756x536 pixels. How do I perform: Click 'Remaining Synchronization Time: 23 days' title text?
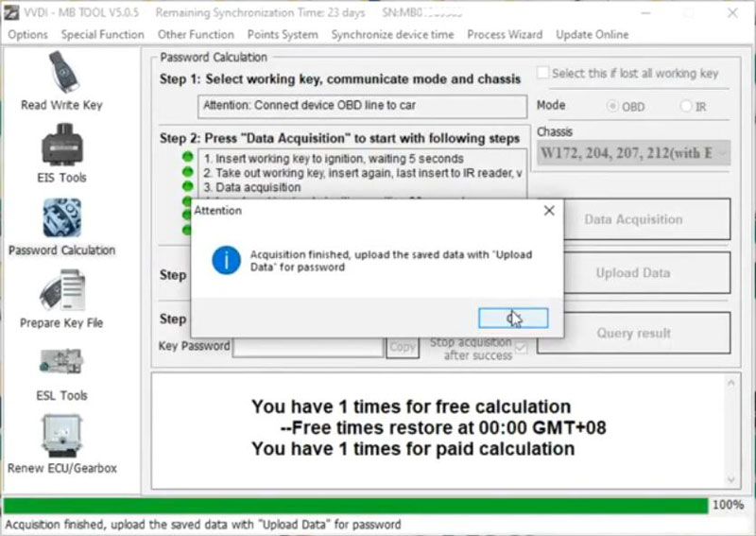[x=260, y=13]
